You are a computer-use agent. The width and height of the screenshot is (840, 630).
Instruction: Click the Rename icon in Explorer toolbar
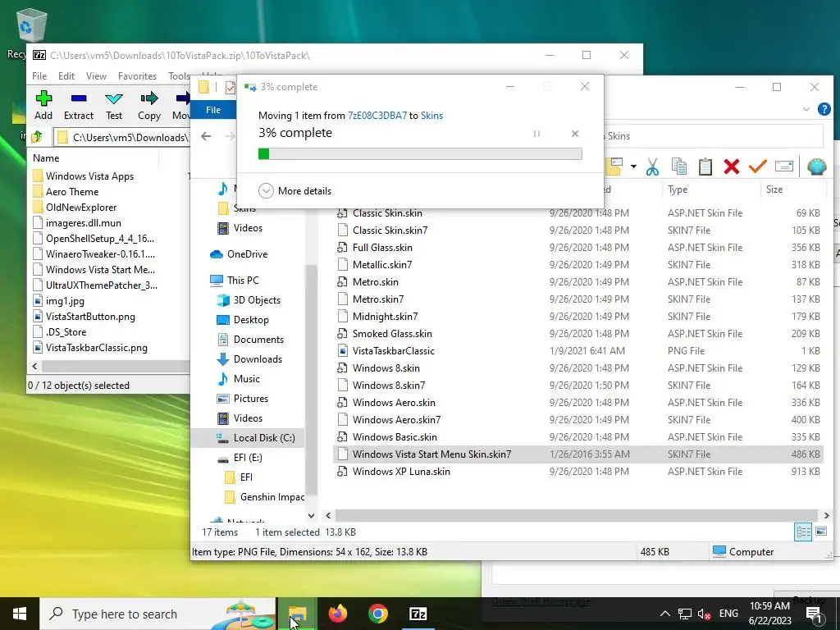click(783, 167)
